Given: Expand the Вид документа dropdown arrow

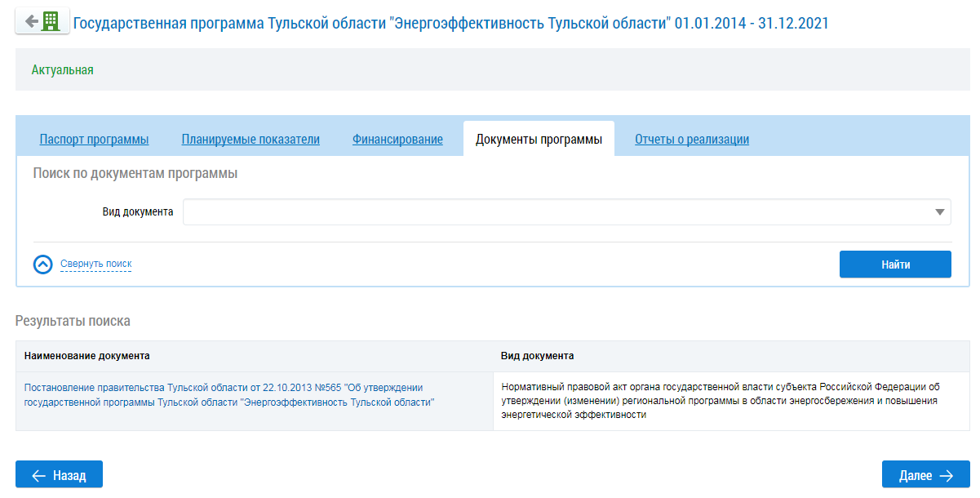Looking at the screenshot, I should pos(939,212).
